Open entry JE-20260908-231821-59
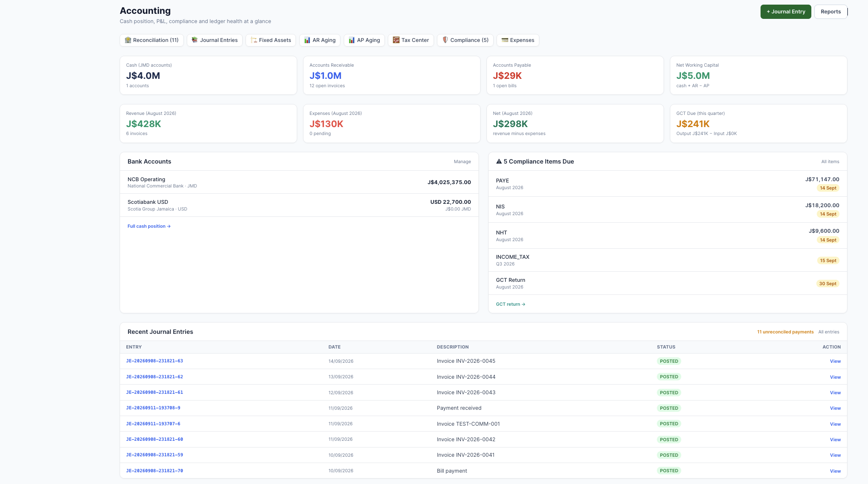868x484 pixels. (x=154, y=455)
